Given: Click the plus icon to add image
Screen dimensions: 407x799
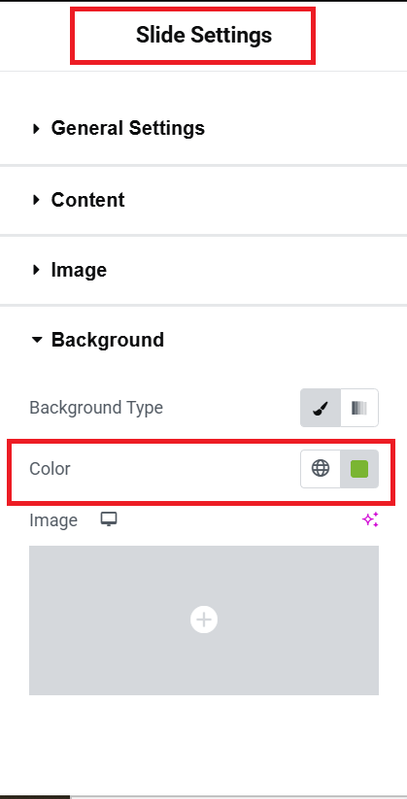Looking at the screenshot, I should point(204,620).
